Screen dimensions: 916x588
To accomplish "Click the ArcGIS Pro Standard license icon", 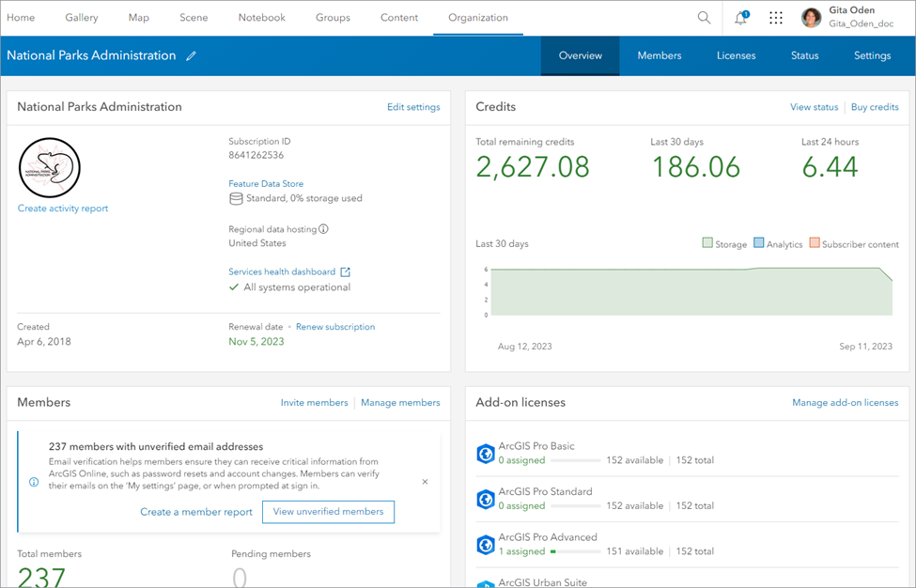I will (486, 499).
